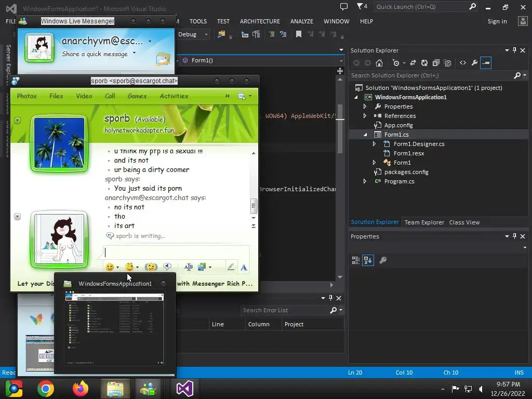
Task: Click the account avatar icon beside Sign in
Action: pos(523,21)
